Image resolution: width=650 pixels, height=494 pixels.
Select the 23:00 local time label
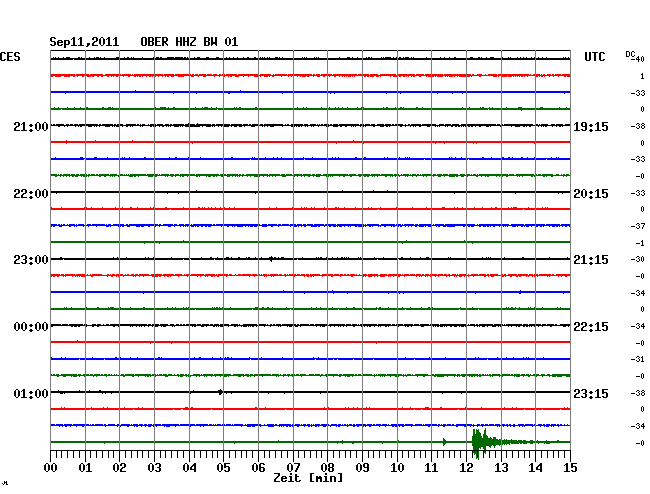(31, 260)
